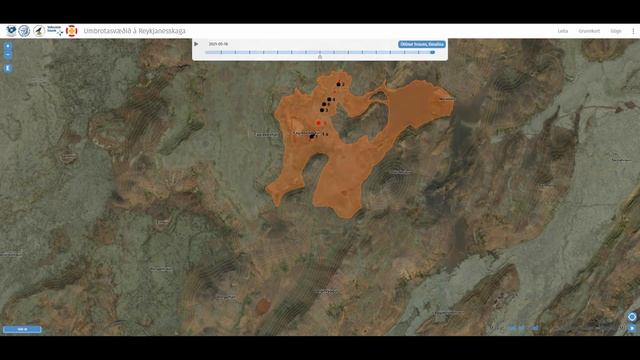
Task: Click the blue button in timeline panel
Action: [422, 44]
